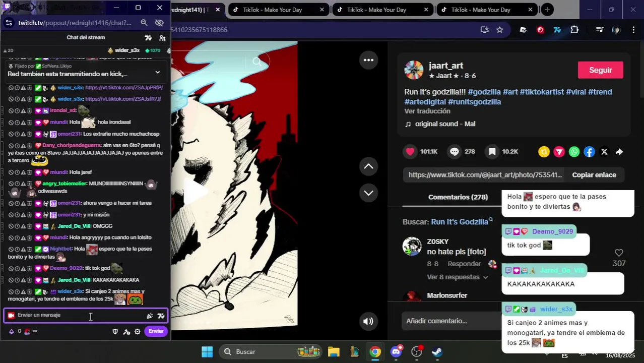
Task: Open the chat community users list icon
Action: click(x=162, y=38)
